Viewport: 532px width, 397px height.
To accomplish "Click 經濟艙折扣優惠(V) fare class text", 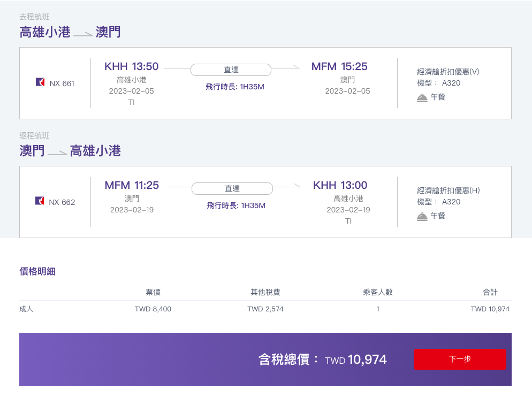I will (x=448, y=72).
